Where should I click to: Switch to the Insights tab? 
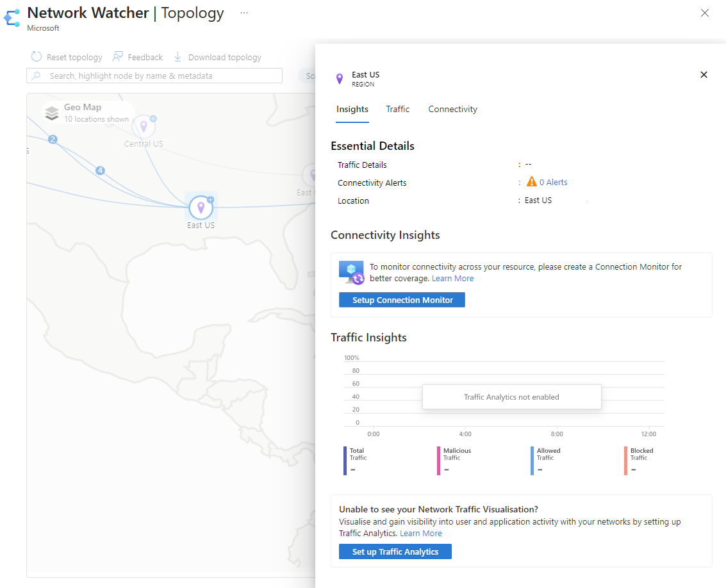pos(352,110)
